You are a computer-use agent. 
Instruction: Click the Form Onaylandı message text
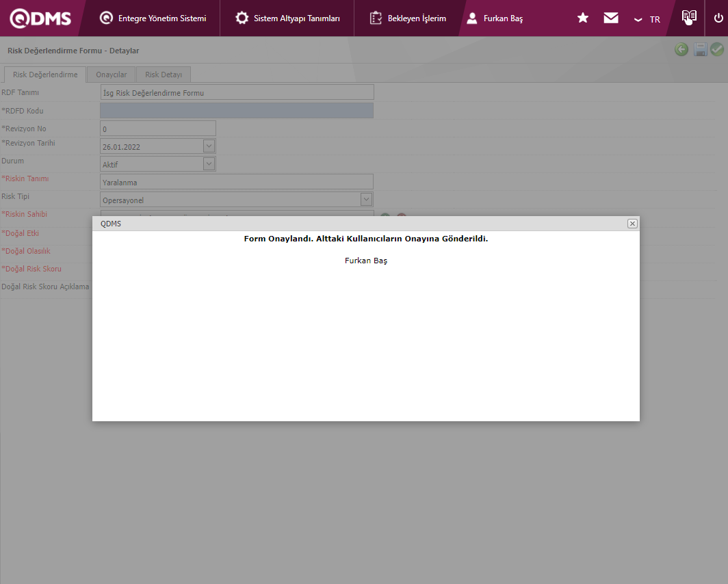pos(366,239)
